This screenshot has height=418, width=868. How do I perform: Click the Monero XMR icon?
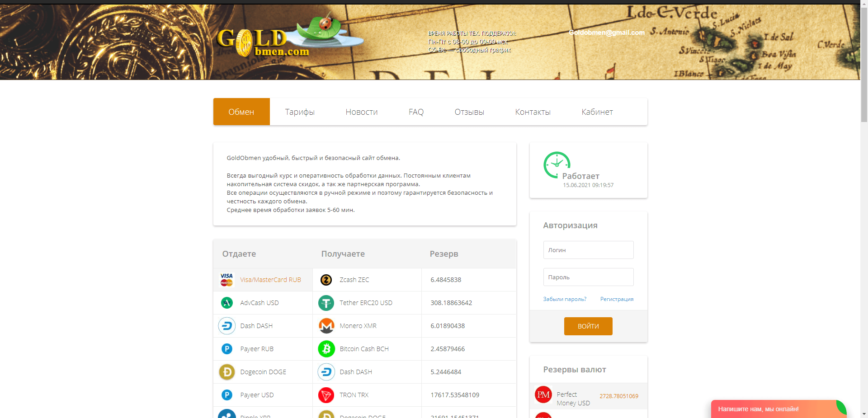pos(326,326)
